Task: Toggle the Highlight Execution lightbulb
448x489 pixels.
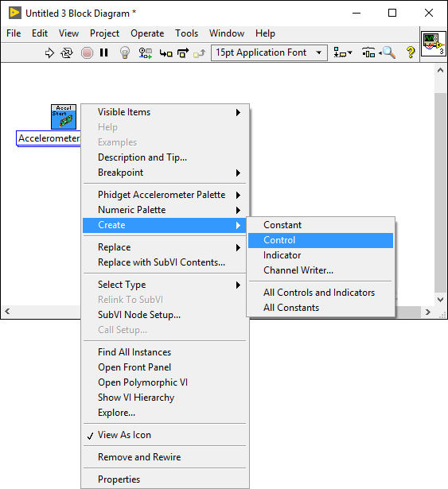Action: pos(125,52)
